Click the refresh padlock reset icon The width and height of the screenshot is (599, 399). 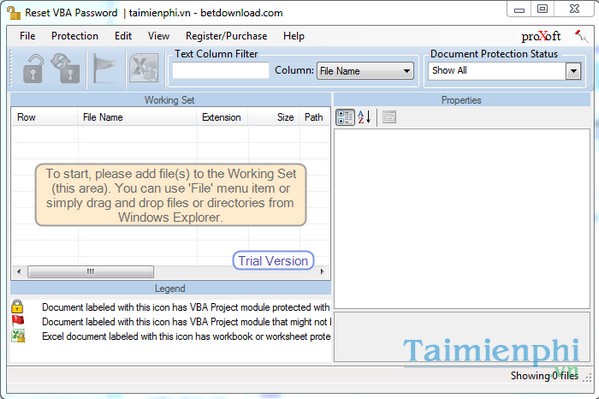(x=66, y=68)
